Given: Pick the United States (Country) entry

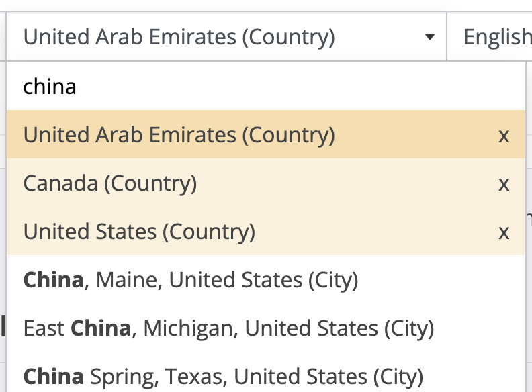Looking at the screenshot, I should [x=139, y=232].
